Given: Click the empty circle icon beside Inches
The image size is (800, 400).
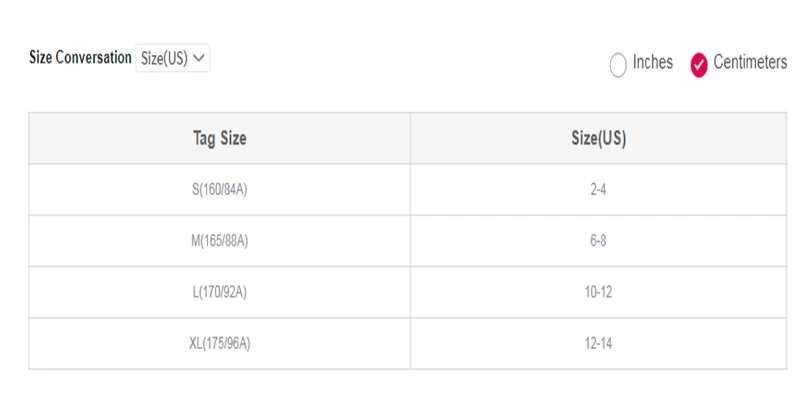Looking at the screenshot, I should coord(618,65).
